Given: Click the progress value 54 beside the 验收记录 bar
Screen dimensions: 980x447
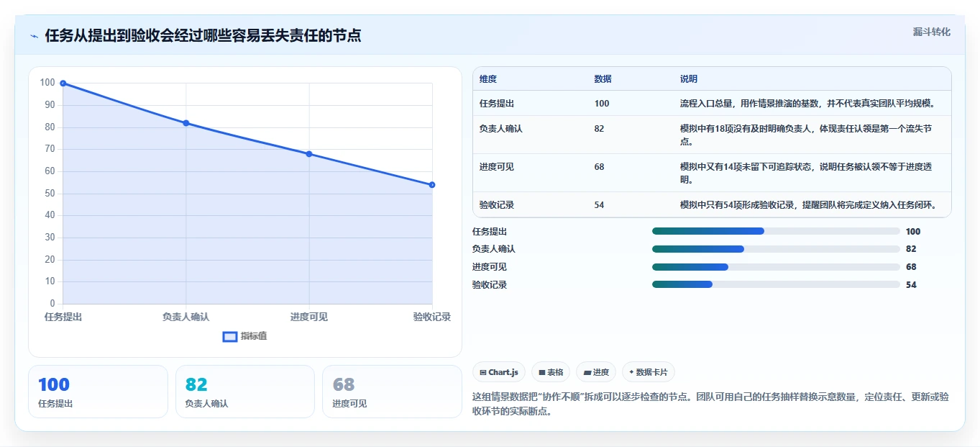Looking at the screenshot, I should point(911,285).
